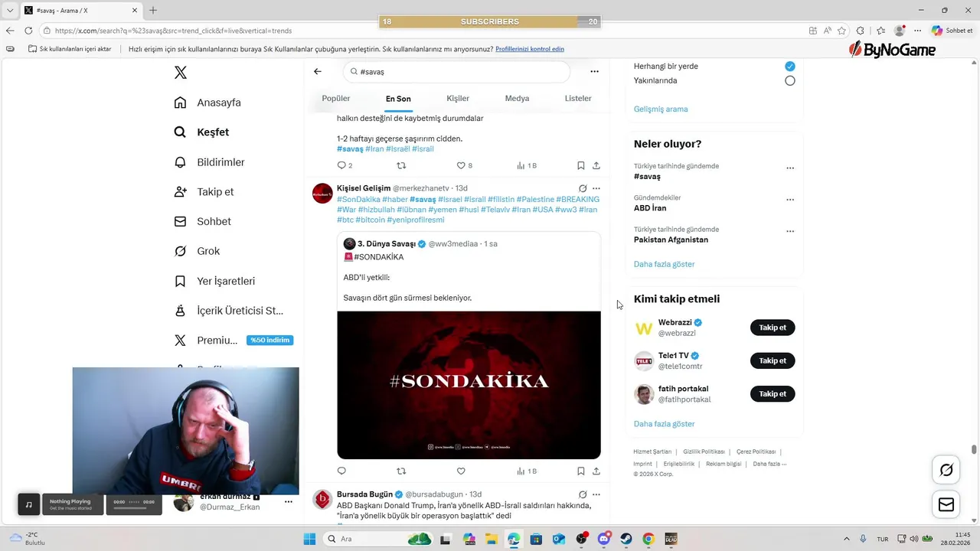Add page to favorites star icon
The width and height of the screenshot is (980, 551).
841,31
